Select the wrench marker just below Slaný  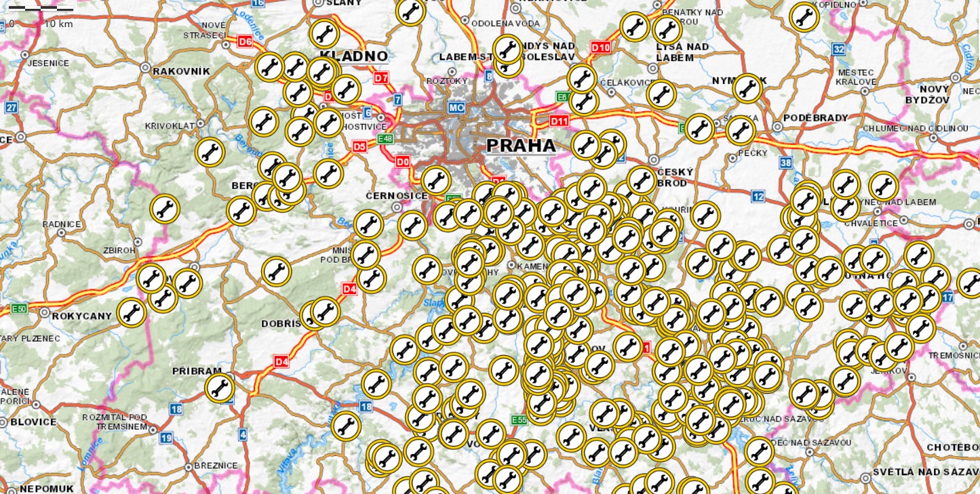[x=324, y=33]
